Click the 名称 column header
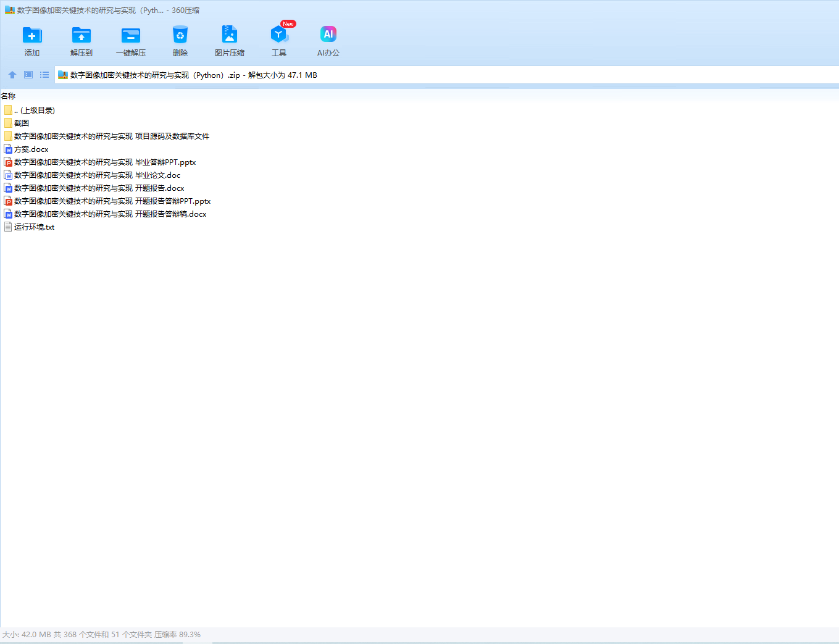839x644 pixels. (8, 96)
